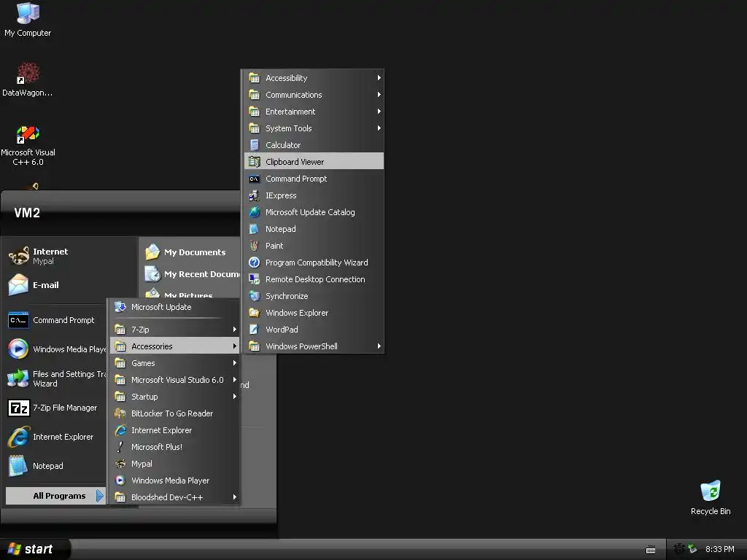Expand the Accessibility submenu arrow
The image size is (747, 560).
(x=379, y=77)
